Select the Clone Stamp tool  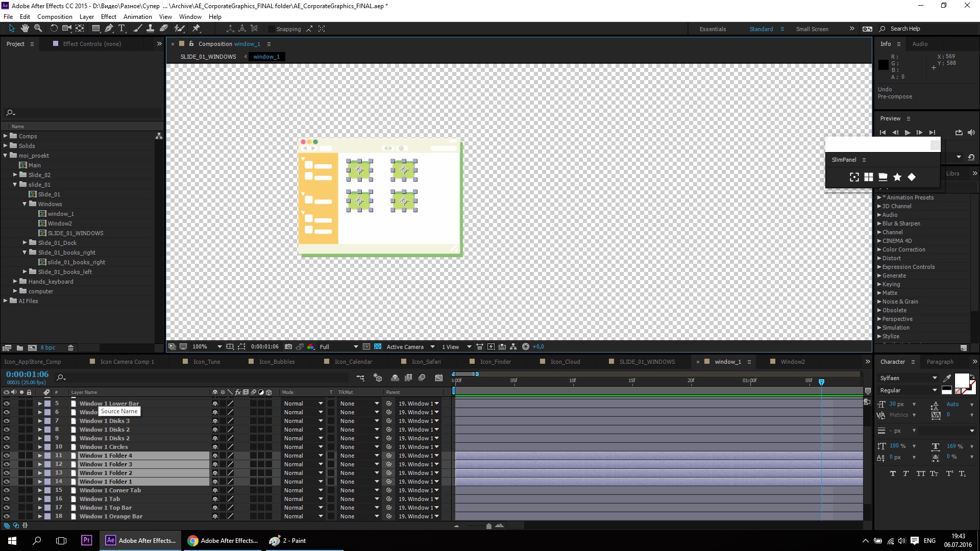[x=150, y=29]
